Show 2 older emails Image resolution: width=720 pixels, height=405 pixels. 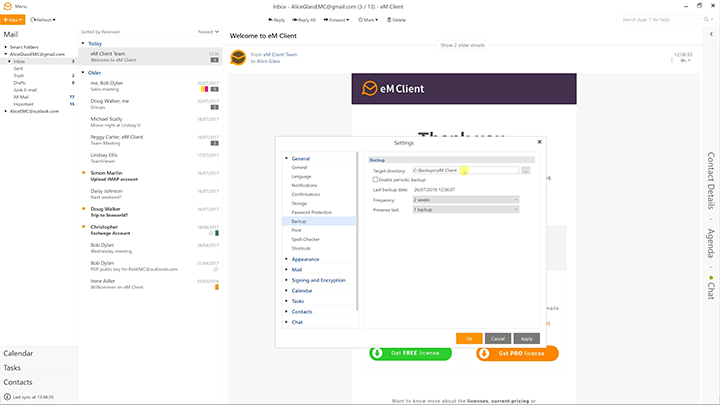462,45
